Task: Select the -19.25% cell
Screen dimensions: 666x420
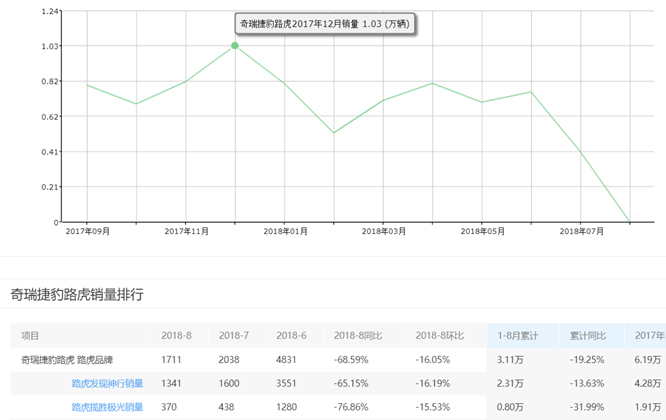Action: click(587, 360)
